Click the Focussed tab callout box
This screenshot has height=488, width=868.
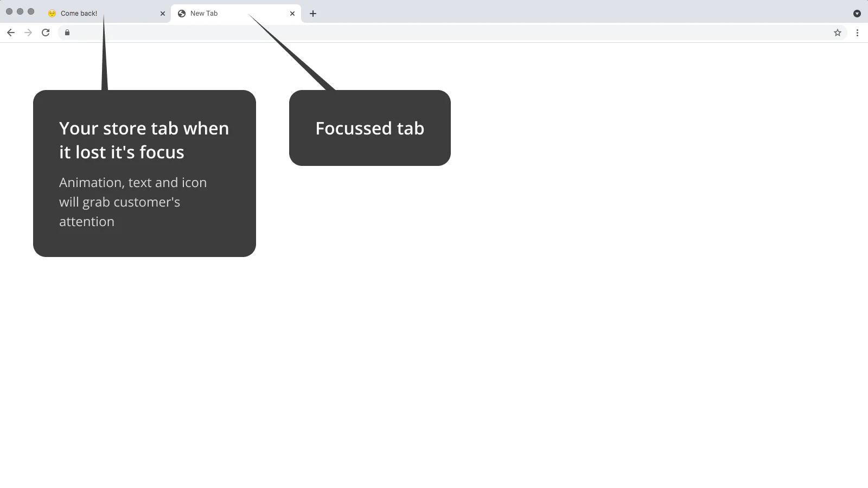pyautogui.click(x=370, y=128)
